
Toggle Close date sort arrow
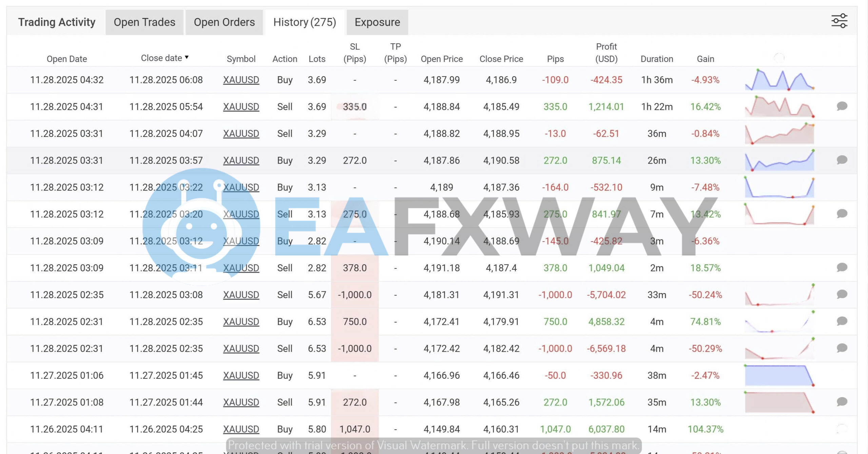click(186, 58)
